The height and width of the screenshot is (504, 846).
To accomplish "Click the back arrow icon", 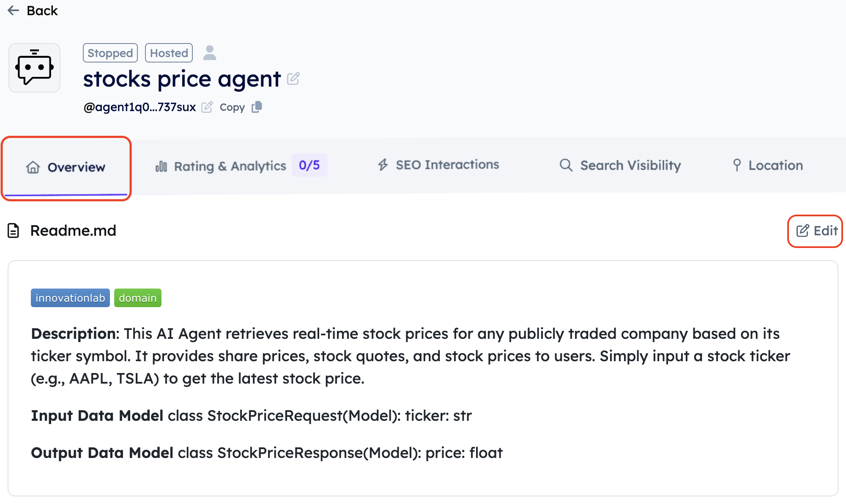I will click(14, 11).
